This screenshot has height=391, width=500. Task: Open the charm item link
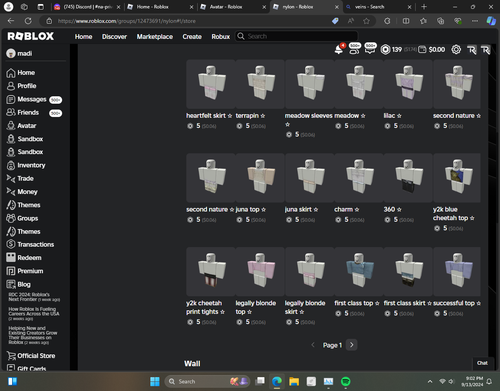[347, 210]
